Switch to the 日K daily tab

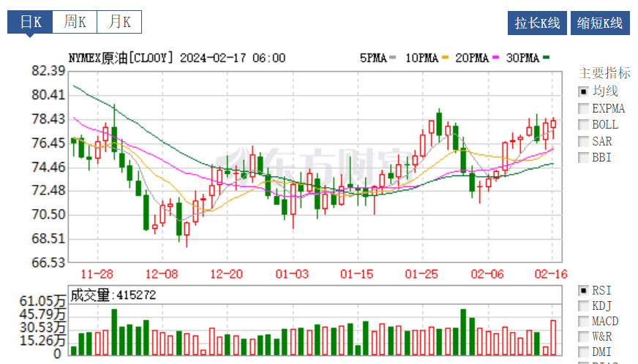[x=30, y=22]
